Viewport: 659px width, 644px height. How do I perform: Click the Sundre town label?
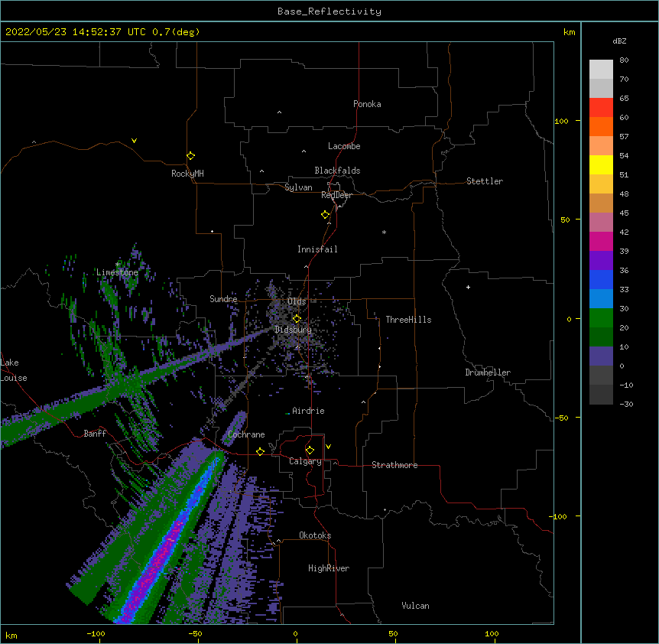(x=223, y=299)
